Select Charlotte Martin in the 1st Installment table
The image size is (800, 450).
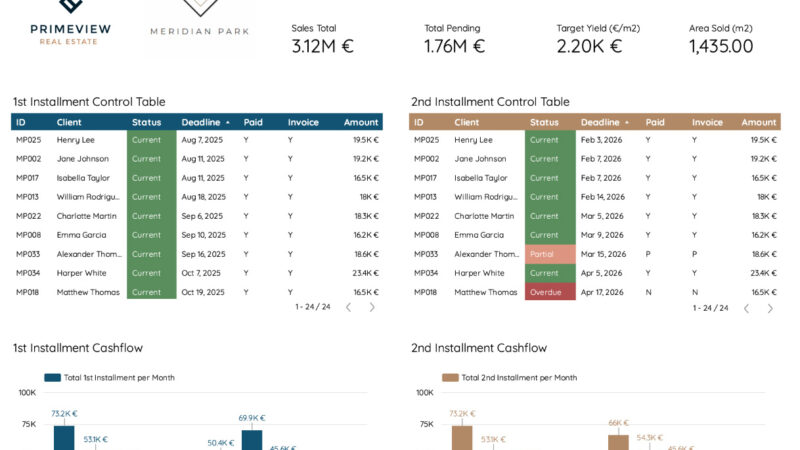click(x=87, y=216)
